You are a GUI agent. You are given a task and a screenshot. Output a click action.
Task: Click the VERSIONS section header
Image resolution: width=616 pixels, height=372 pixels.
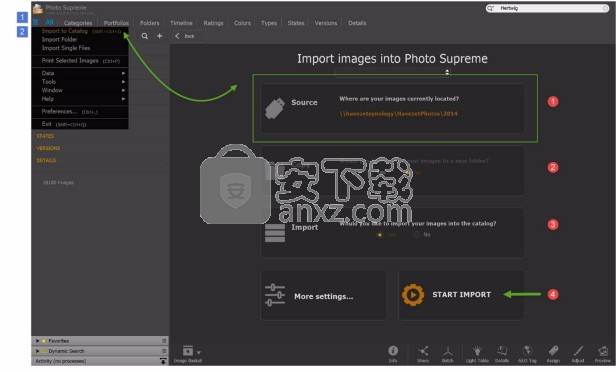pos(48,148)
